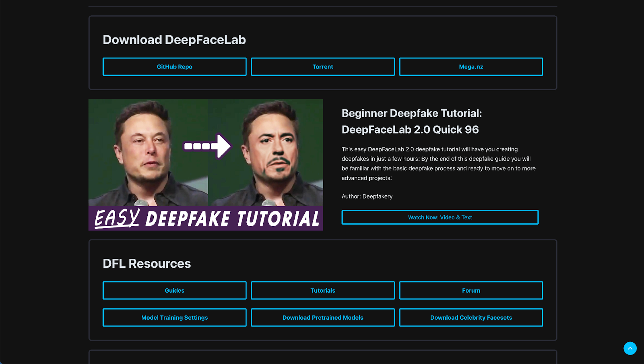
Task: Open the Guides section
Action: pyautogui.click(x=174, y=290)
